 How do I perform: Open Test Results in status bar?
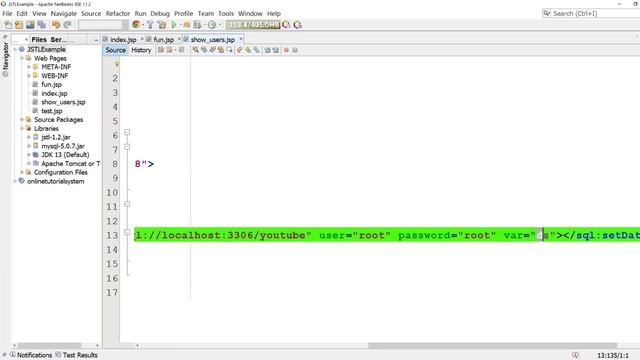76,355
